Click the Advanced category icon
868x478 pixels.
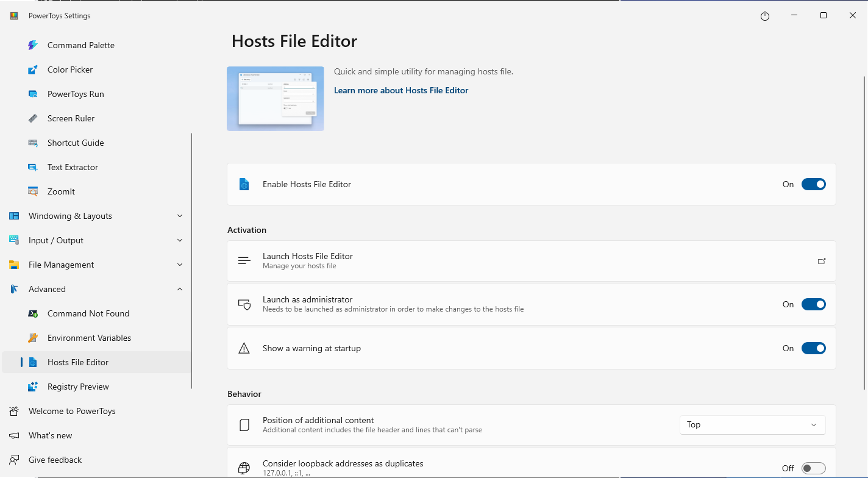pyautogui.click(x=14, y=289)
